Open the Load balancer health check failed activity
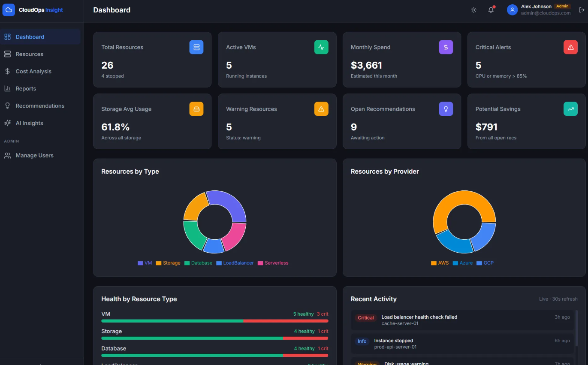 [x=462, y=320]
